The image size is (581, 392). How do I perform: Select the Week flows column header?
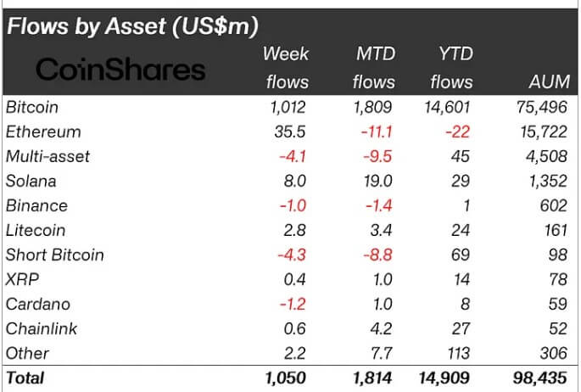tap(286, 68)
